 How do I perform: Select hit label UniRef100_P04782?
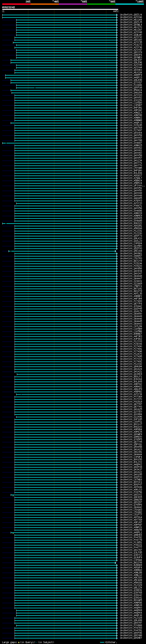131,538
